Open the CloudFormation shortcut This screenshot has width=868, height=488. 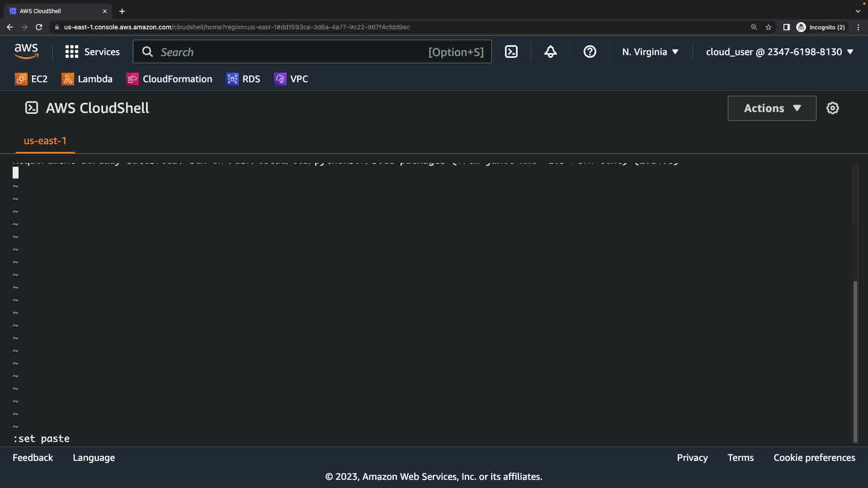coord(169,79)
